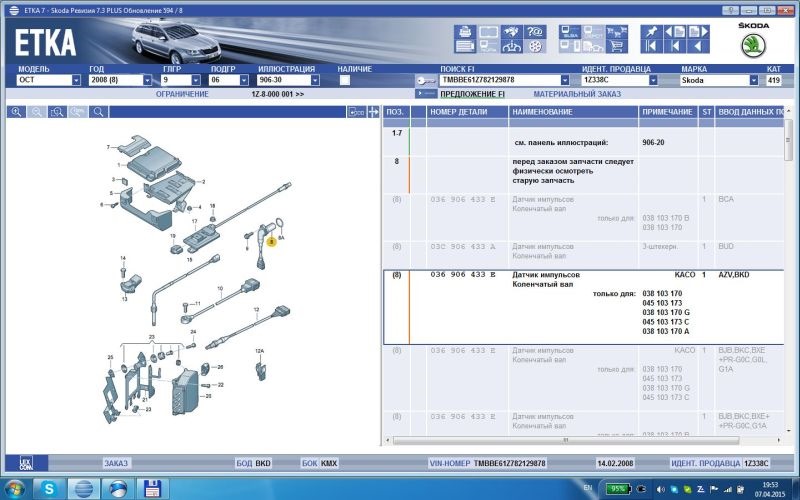Open the help question-mark @ icon
This screenshot has width=800, height=500.
(x=534, y=32)
